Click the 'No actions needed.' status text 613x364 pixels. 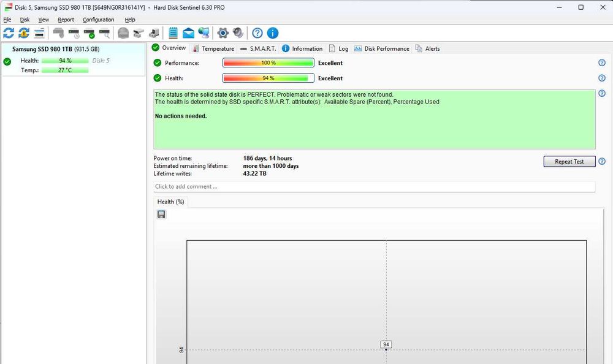pos(181,116)
